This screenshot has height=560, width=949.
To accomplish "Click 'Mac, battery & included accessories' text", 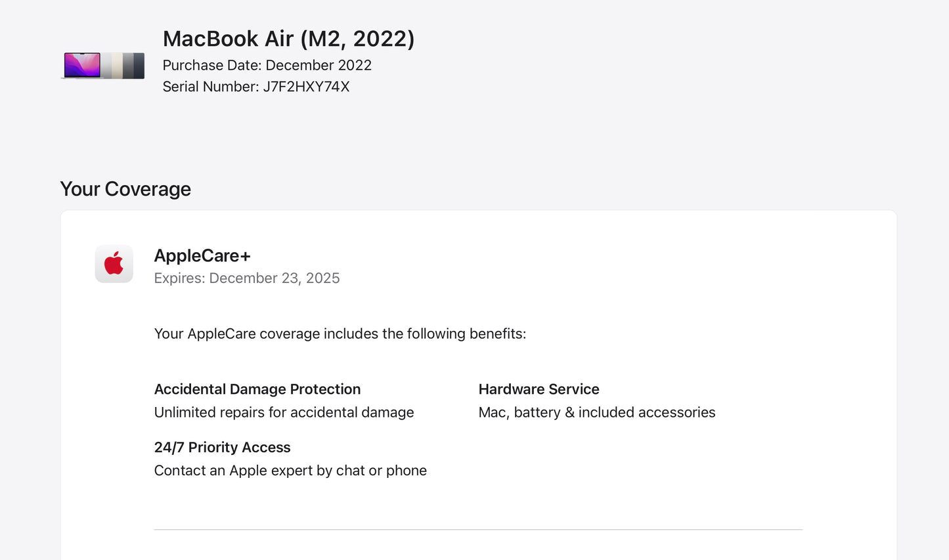I will coord(596,412).
